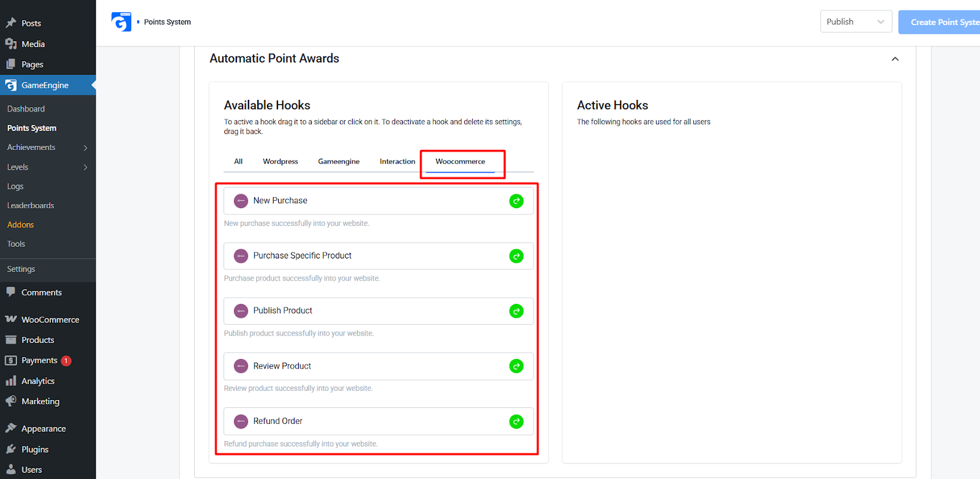Click the Points System breadcrumb title
The width and height of the screenshot is (980, 479).
[x=167, y=22]
